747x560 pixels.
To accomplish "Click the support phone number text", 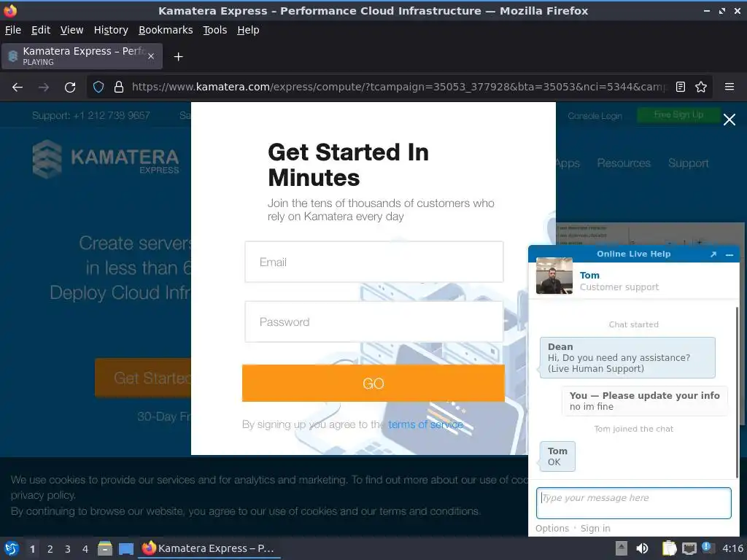I will pos(91,116).
